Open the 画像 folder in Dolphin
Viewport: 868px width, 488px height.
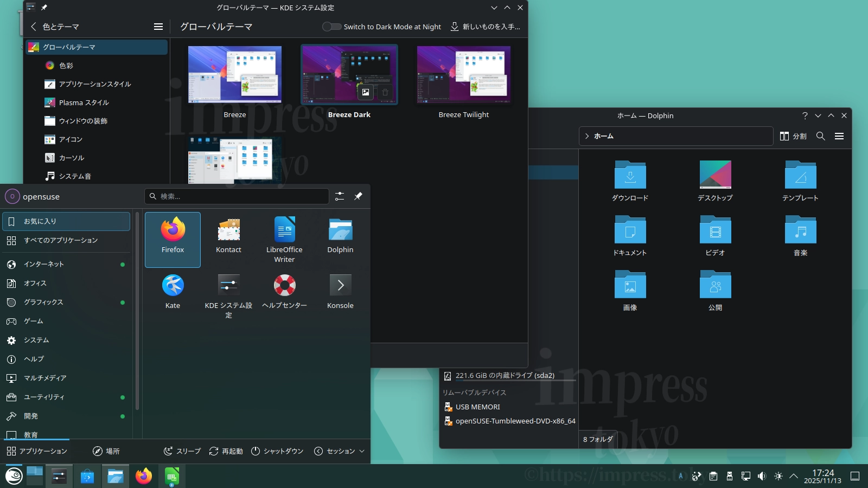point(630,291)
